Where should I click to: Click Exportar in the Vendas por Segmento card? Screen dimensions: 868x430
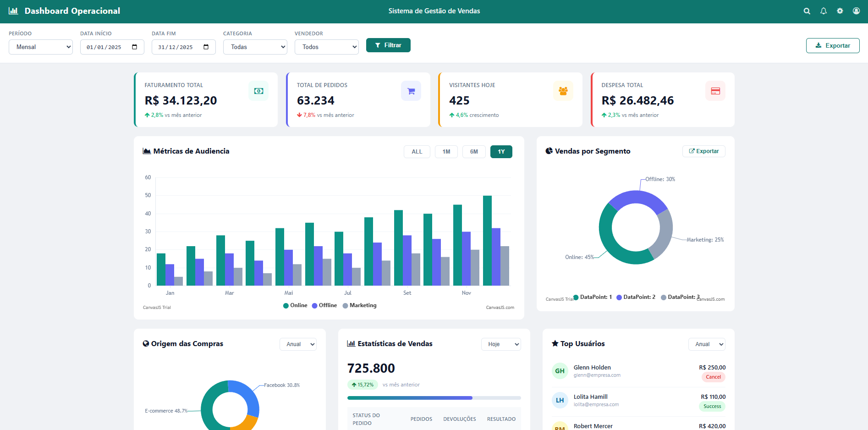coord(704,151)
